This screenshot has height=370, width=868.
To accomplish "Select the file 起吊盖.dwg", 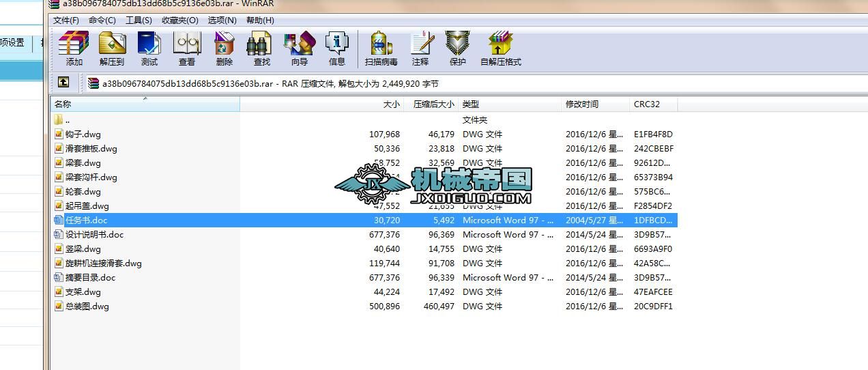I will click(x=87, y=205).
